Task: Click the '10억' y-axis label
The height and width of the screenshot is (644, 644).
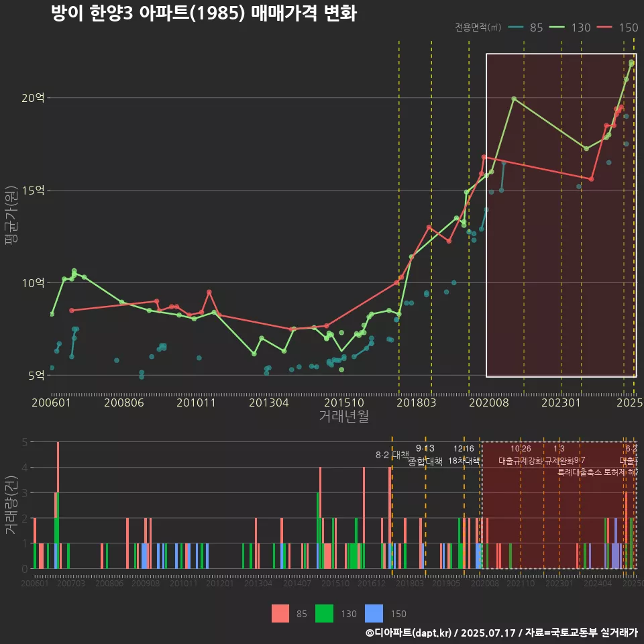Action: point(33,282)
